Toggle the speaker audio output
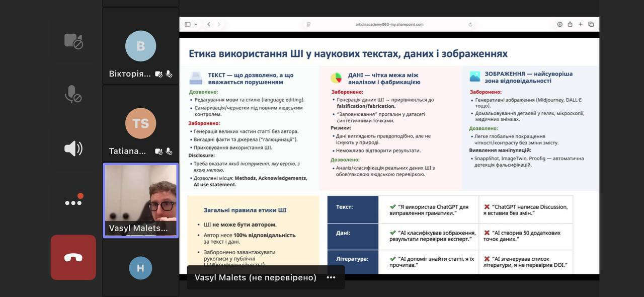The height and width of the screenshot is (297, 644). [x=73, y=148]
